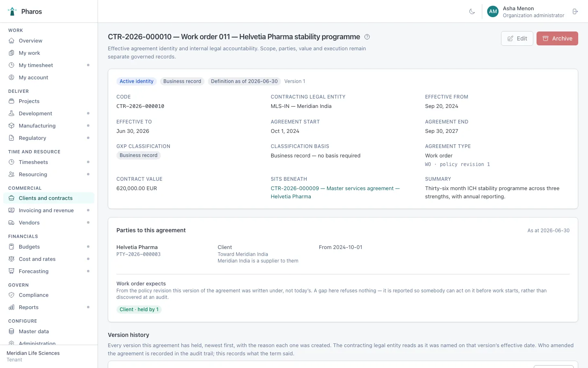Select Client held by 1 chip
This screenshot has height=368, width=588.
(x=139, y=310)
